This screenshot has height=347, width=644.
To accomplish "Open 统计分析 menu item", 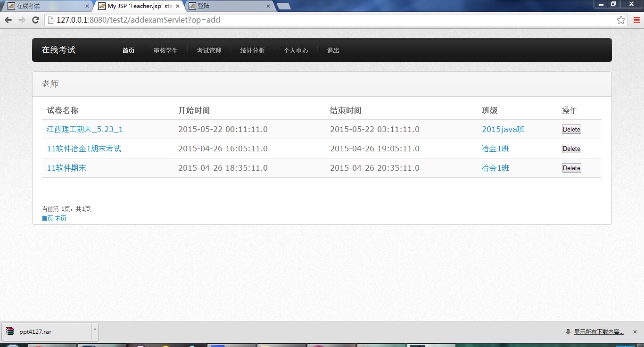I will [252, 50].
